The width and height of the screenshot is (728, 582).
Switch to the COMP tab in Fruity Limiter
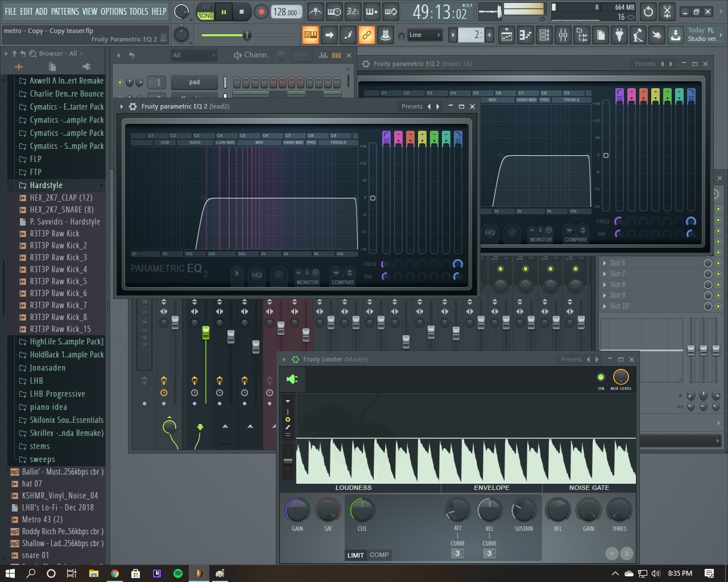(x=379, y=555)
